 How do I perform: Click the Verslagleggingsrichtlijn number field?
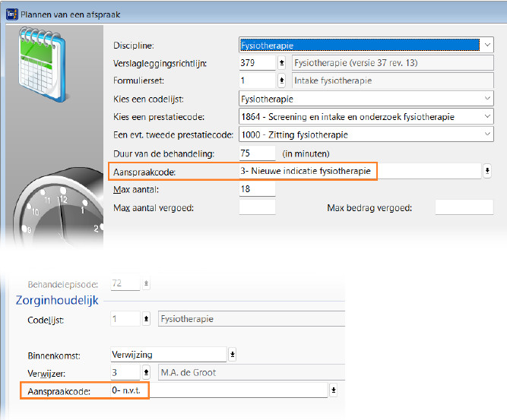pyautogui.click(x=257, y=63)
